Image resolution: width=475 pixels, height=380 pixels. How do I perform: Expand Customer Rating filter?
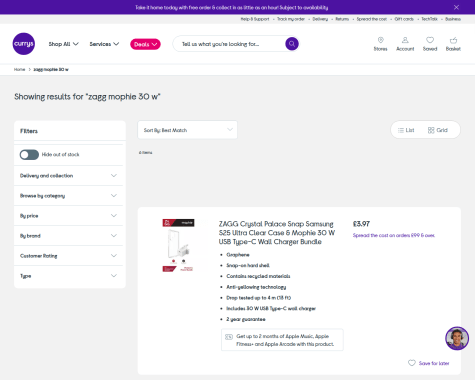68,256
